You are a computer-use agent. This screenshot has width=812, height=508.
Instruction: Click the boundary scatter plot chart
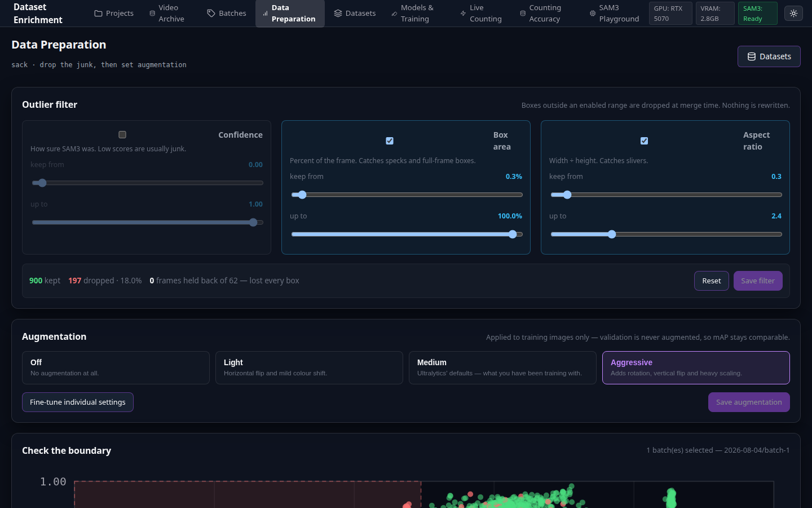424,494
